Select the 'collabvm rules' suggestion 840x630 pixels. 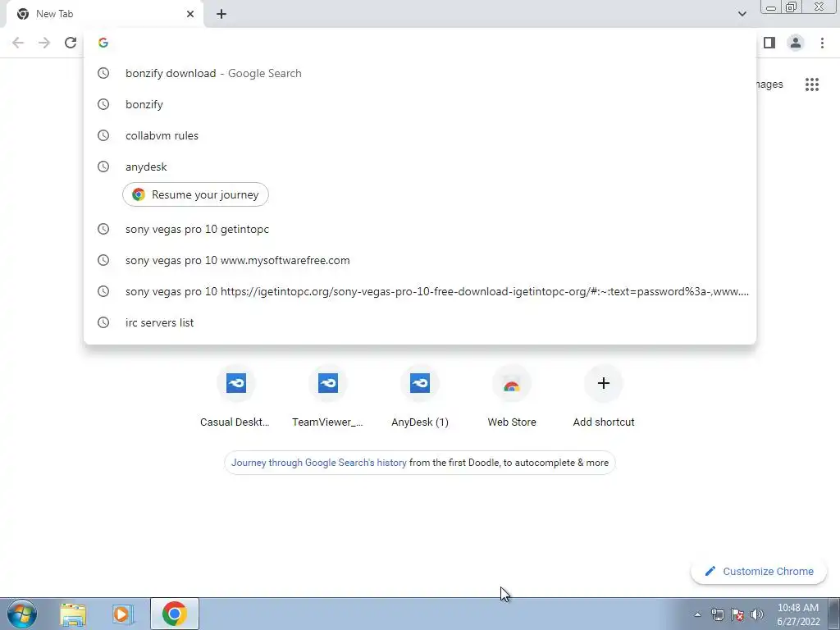pyautogui.click(x=420, y=135)
